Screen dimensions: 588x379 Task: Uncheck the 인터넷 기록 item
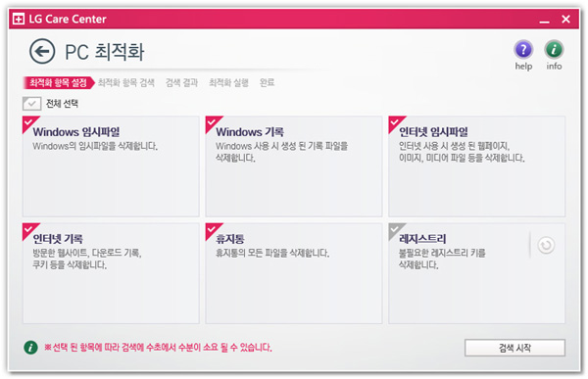(x=28, y=229)
